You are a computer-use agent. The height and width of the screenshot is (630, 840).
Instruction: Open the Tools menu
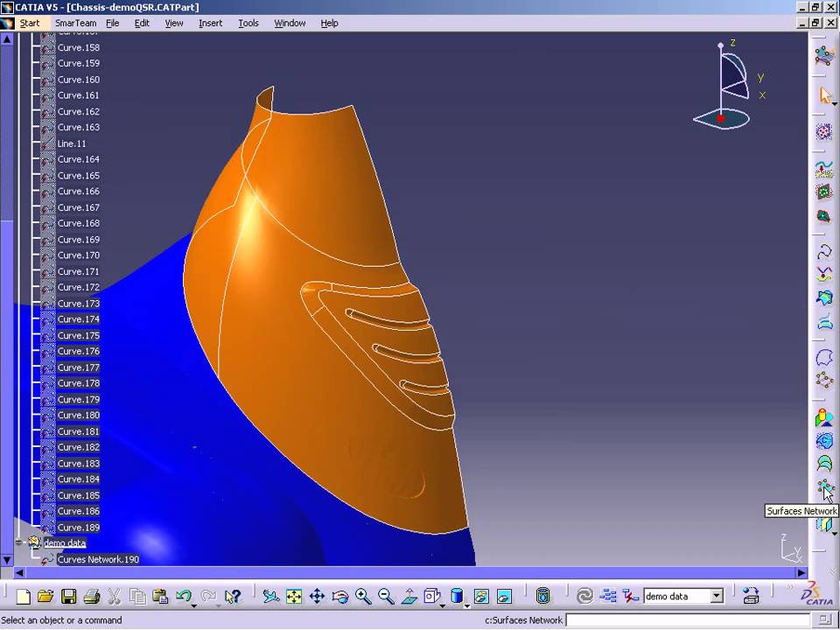click(248, 23)
